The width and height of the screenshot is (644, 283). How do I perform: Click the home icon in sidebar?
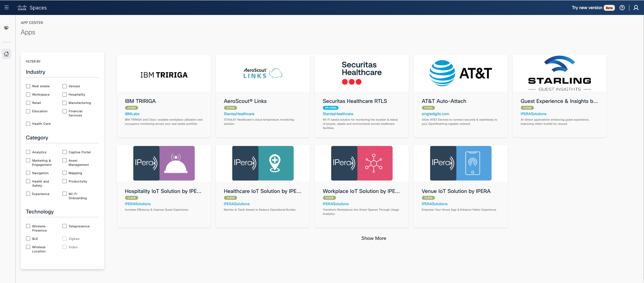point(6,54)
